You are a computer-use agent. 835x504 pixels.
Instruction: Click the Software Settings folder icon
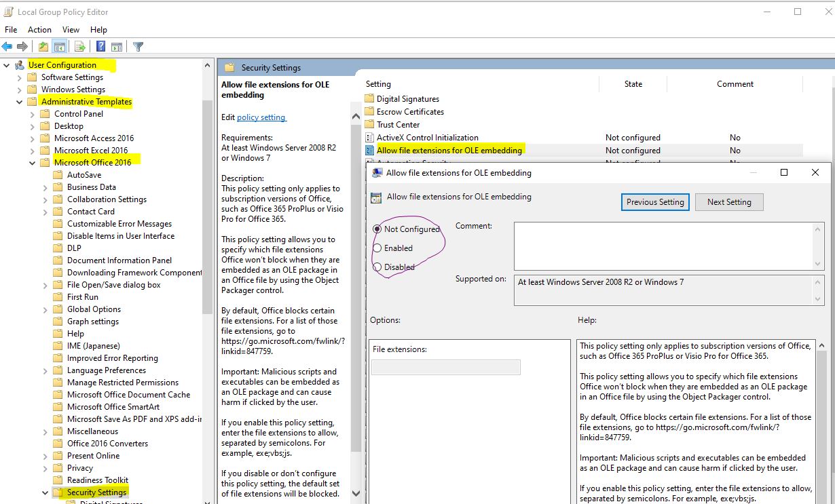coord(32,77)
